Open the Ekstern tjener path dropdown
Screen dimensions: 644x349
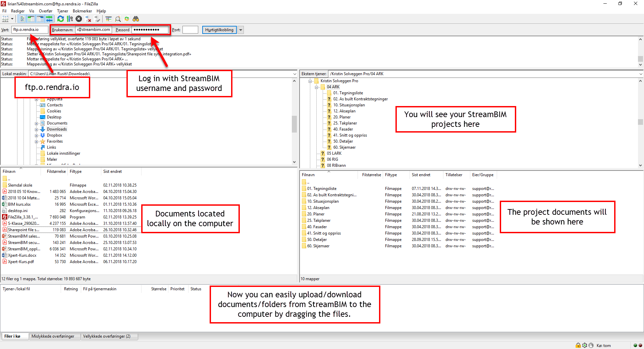[641, 74]
